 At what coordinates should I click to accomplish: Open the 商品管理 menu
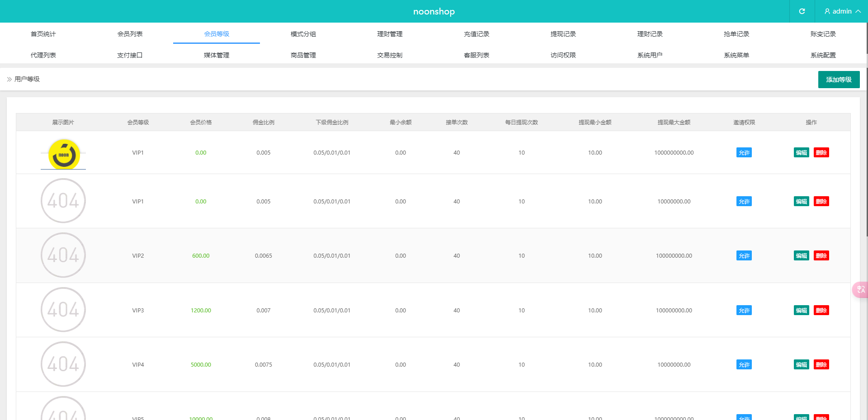coord(303,55)
